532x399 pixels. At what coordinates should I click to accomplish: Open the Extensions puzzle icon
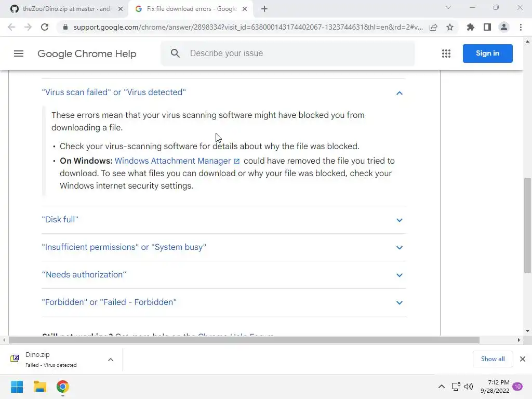(x=471, y=27)
